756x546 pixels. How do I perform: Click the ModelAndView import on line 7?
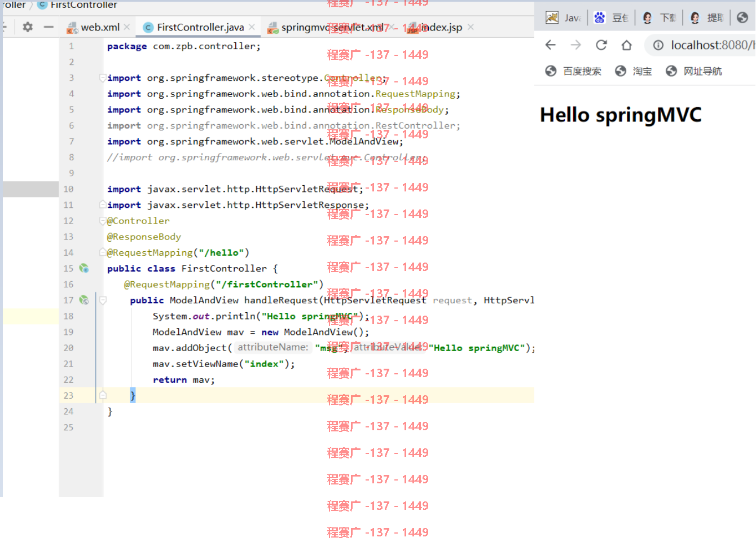tap(255, 142)
